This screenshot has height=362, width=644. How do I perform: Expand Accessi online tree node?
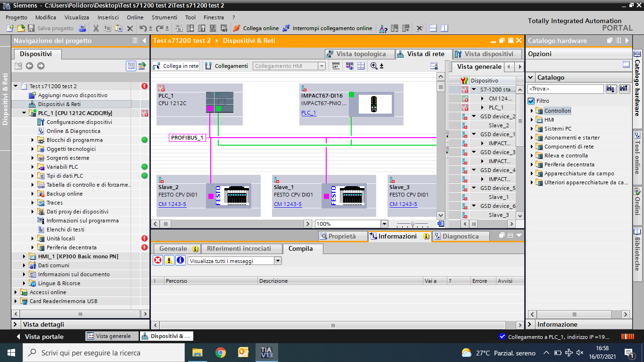[x=16, y=292]
